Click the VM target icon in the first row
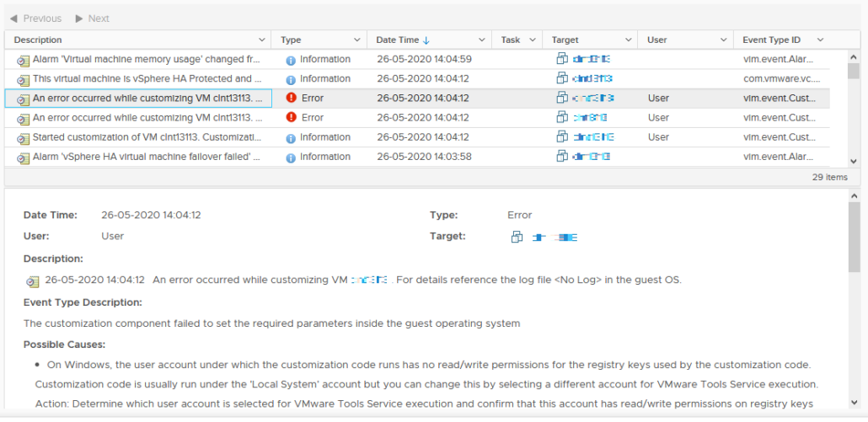Viewport: 868px width, 422px height. click(x=562, y=59)
